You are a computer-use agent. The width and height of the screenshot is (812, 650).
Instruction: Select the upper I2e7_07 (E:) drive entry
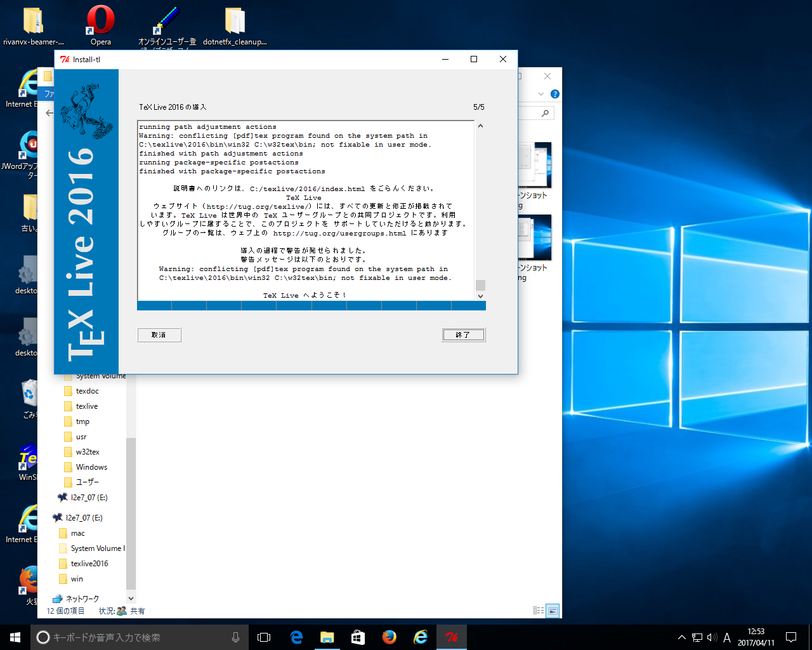pos(82,498)
